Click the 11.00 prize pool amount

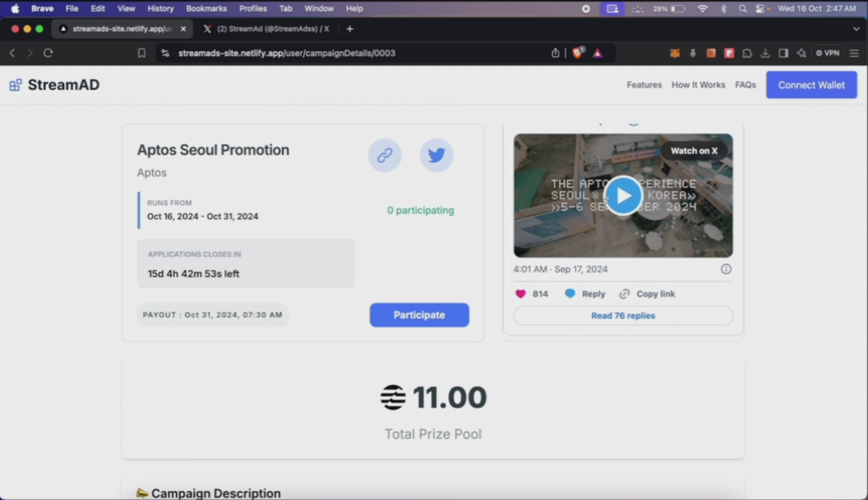(449, 397)
